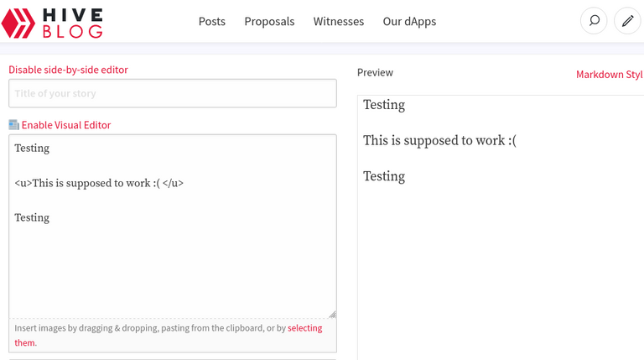Focus the Title of your story field
The width and height of the screenshot is (644, 360).
pos(173,93)
